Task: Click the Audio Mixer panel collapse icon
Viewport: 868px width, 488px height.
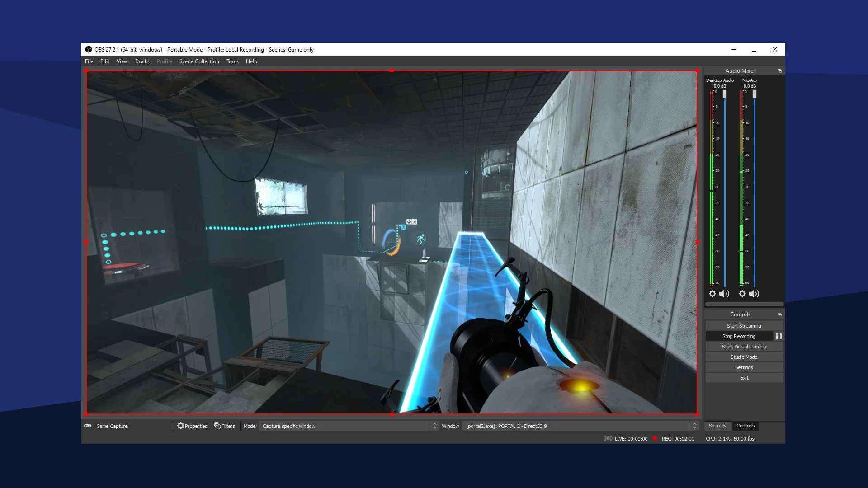Action: coord(779,71)
